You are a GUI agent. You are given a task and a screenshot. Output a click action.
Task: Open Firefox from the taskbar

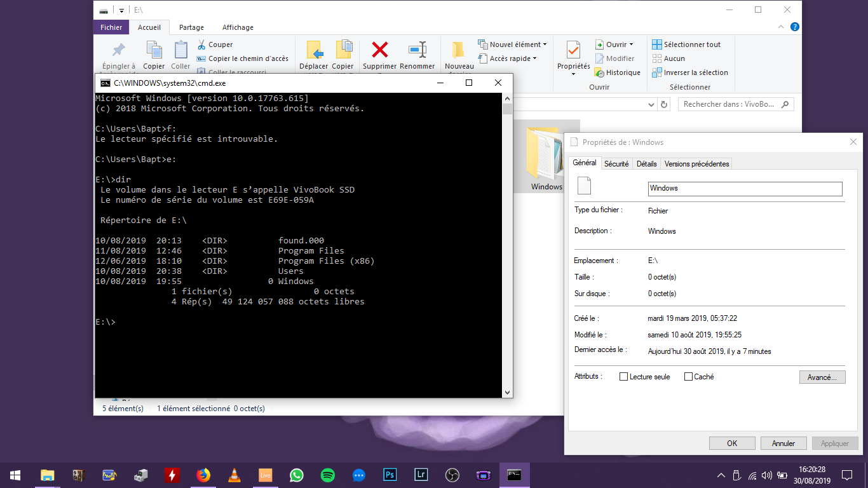click(x=203, y=475)
